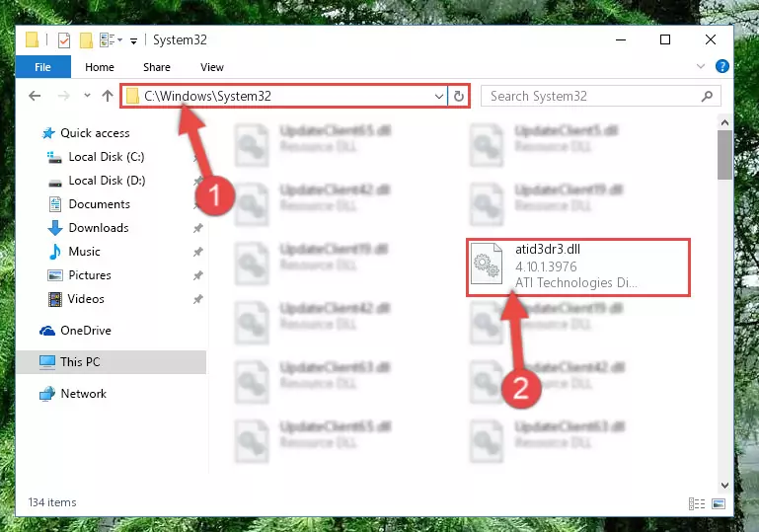Click the folder icon in title bar
The width and height of the screenshot is (759, 532).
pyautogui.click(x=32, y=39)
